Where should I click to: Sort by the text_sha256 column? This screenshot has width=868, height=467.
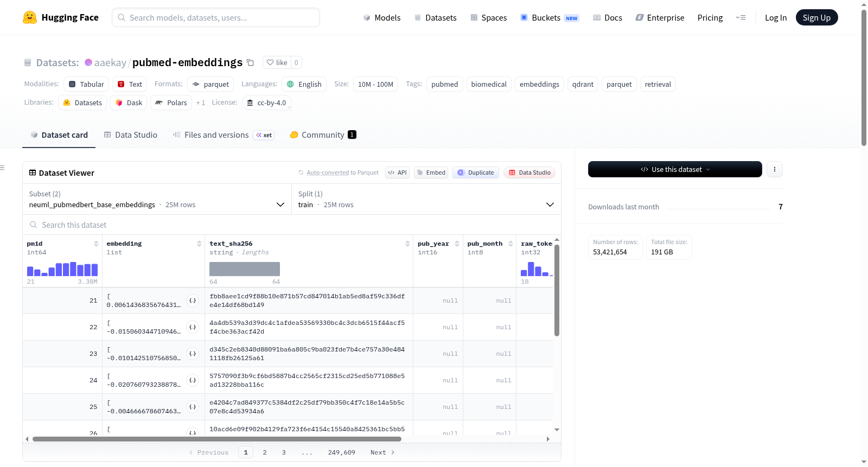click(x=407, y=244)
